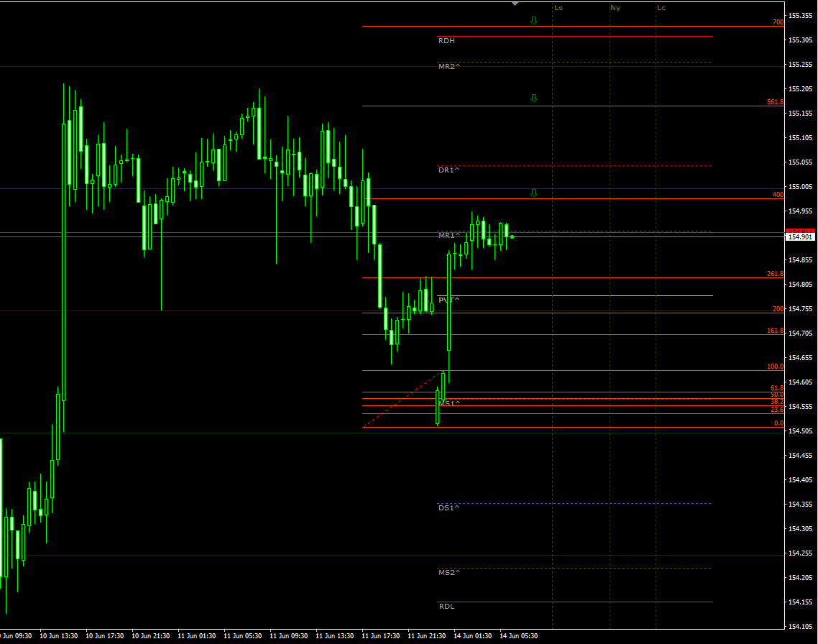Screen dimensions: 818x644
Task: Click the 261.8 Fibonacci level label
Action: [x=775, y=274]
